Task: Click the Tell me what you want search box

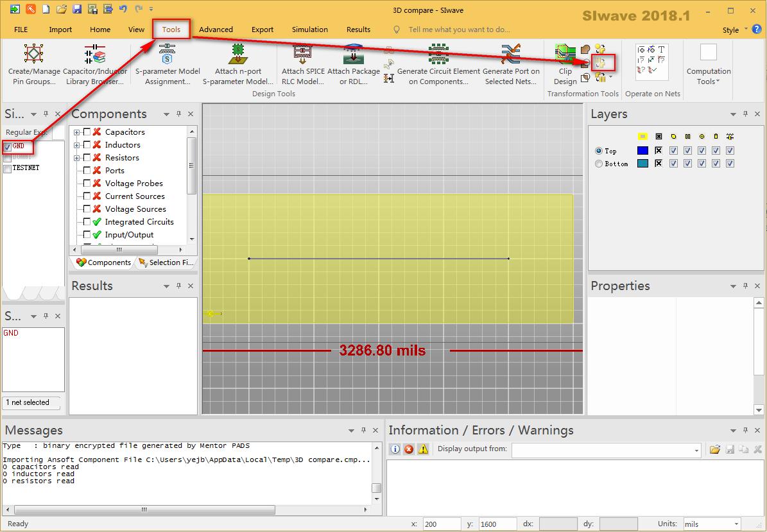Action: [x=459, y=30]
